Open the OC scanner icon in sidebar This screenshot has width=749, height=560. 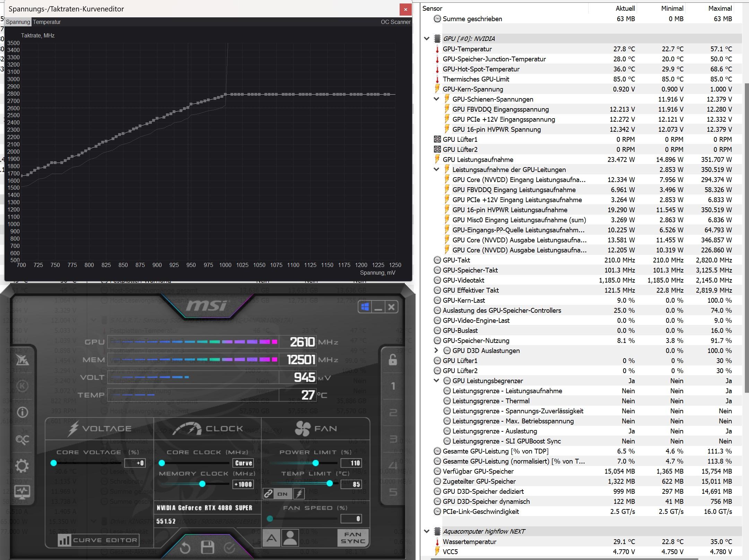pyautogui.click(x=22, y=439)
